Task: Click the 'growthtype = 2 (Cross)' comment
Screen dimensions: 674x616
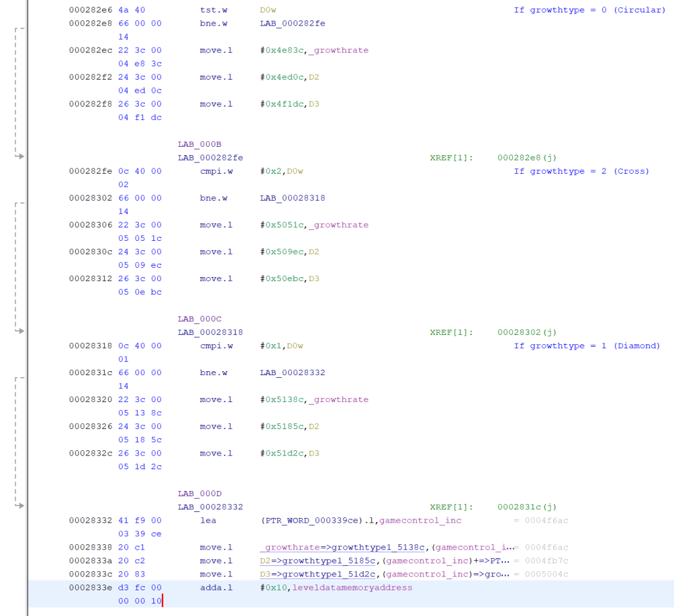Action: (x=581, y=171)
